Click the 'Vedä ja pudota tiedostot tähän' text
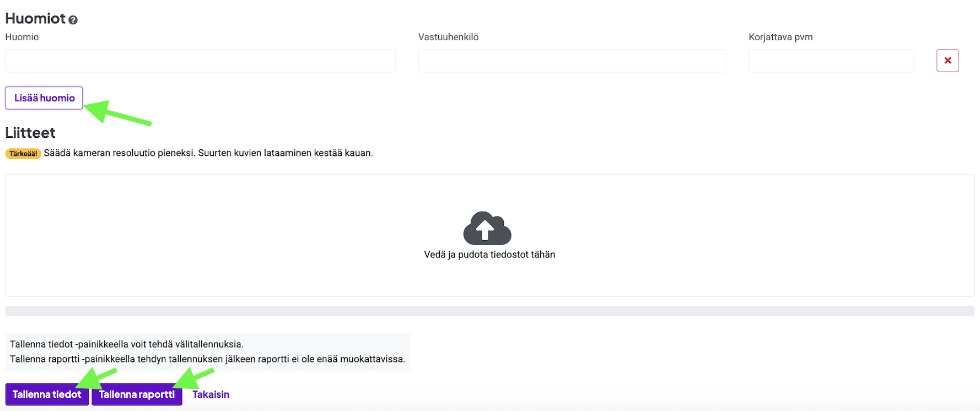This screenshot has width=980, height=411. 489,255
